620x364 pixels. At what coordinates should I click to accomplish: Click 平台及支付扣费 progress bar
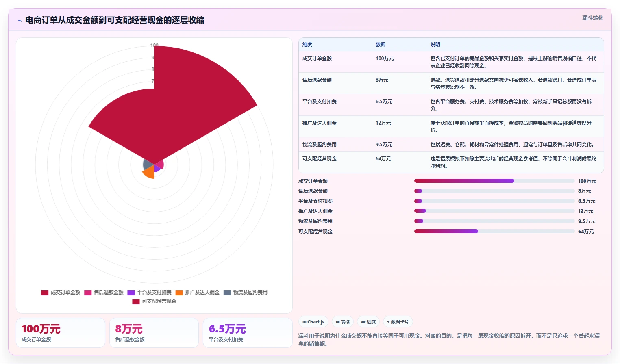(494, 201)
